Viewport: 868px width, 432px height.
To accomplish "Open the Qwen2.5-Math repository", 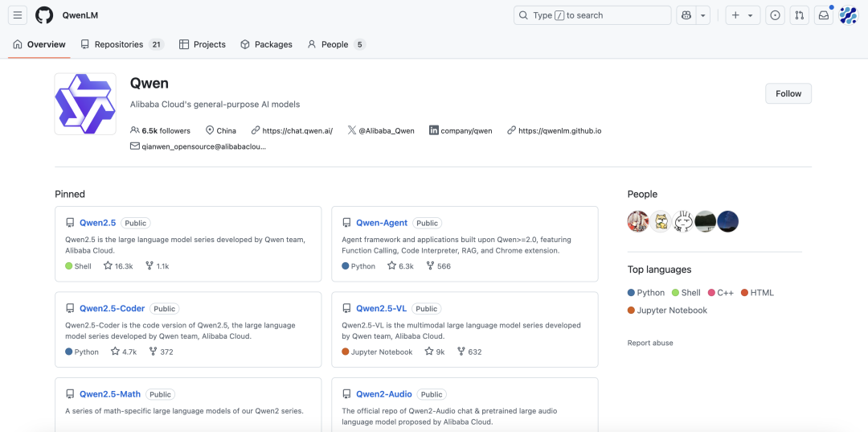I will 110,394.
